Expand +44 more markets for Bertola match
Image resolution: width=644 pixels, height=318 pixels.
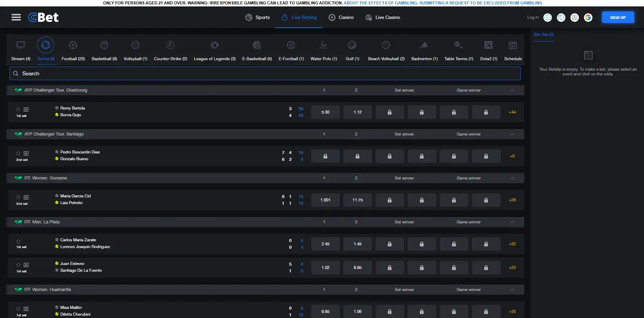click(x=512, y=112)
